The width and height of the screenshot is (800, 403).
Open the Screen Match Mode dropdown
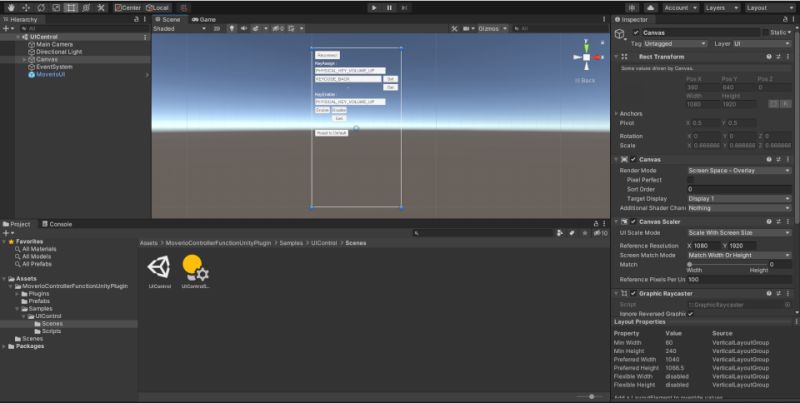(739, 255)
